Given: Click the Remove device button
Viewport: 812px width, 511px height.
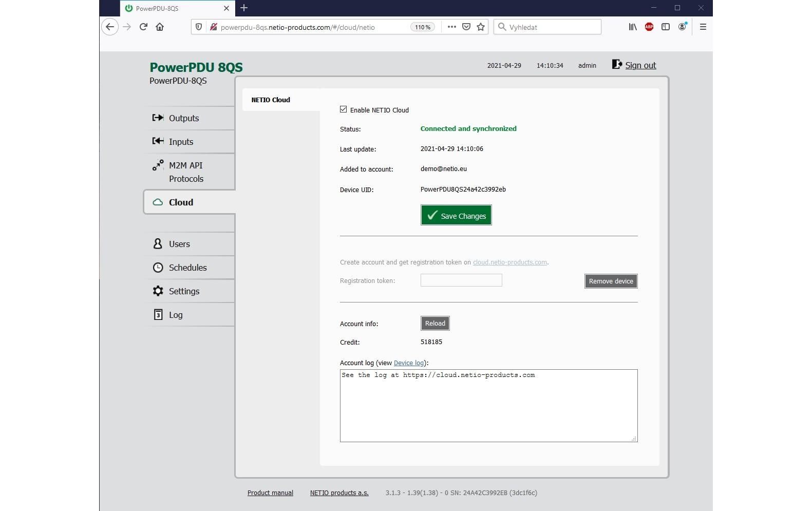Looking at the screenshot, I should 611,281.
